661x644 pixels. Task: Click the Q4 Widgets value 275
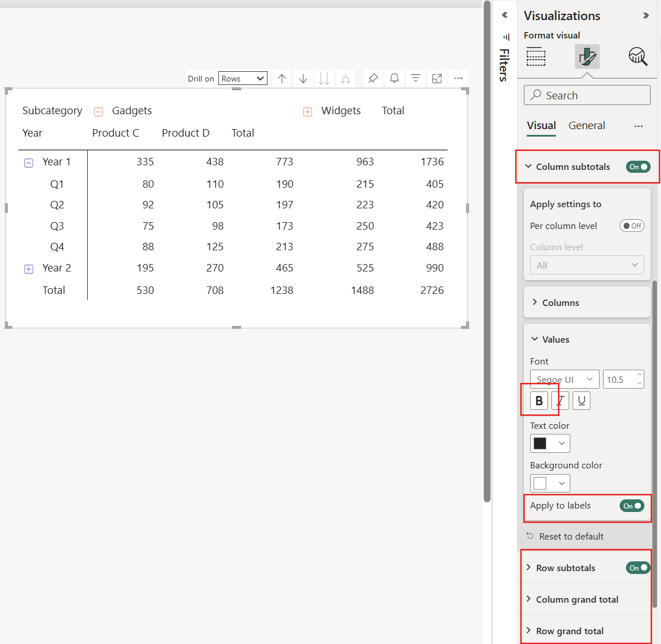365,247
